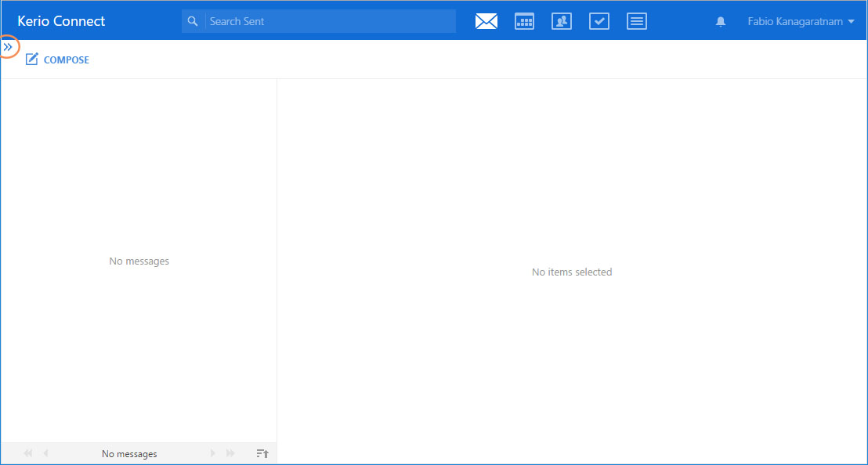Image resolution: width=868 pixels, height=465 pixels.
Task: Click the notification bell icon
Action: 720,22
